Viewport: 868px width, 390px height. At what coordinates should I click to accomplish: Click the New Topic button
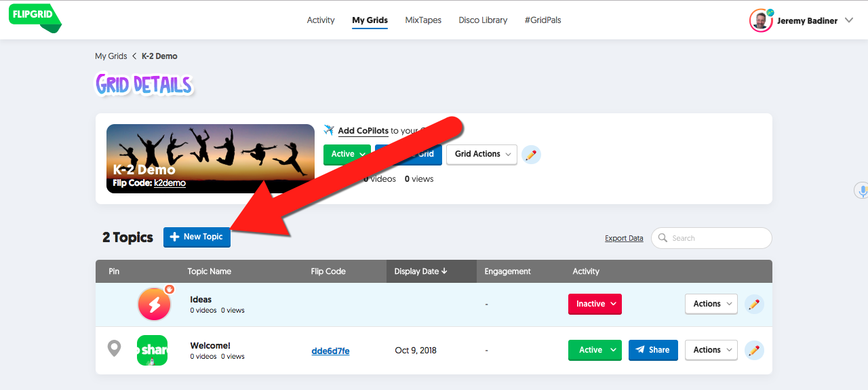(x=197, y=237)
